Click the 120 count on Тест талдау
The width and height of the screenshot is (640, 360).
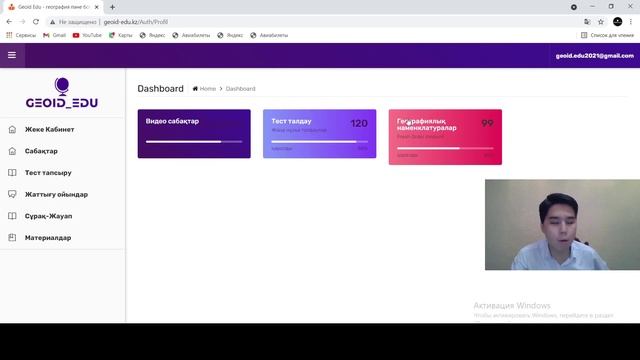359,123
